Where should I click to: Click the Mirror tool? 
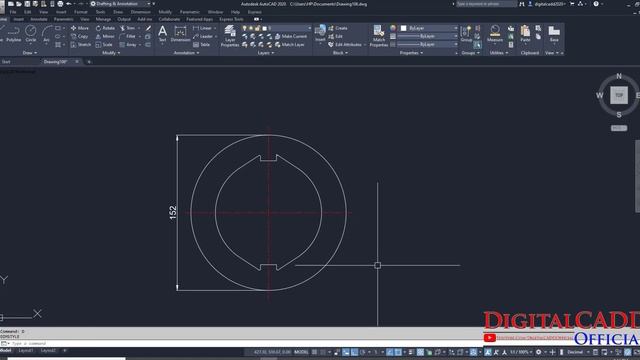tap(105, 36)
